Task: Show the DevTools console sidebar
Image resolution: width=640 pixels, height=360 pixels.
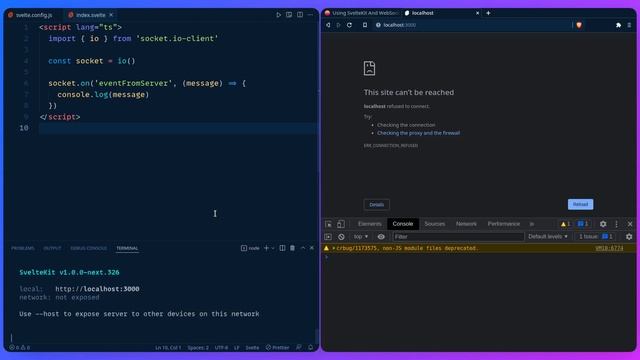Action: click(328, 237)
